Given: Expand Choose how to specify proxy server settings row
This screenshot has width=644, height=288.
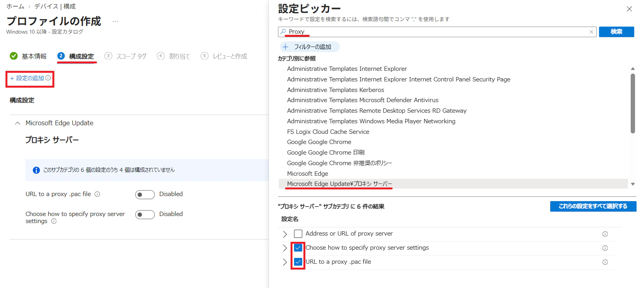Looking at the screenshot, I should point(285,248).
